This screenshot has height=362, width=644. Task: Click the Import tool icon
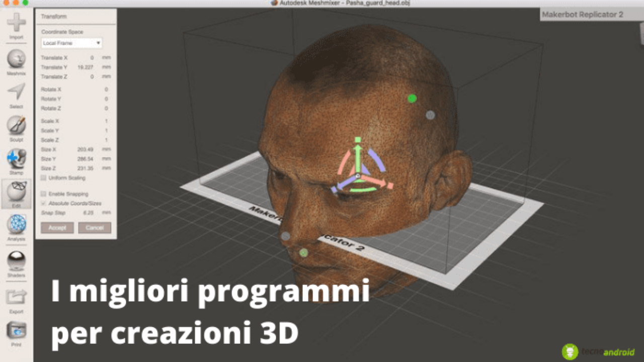tap(17, 23)
